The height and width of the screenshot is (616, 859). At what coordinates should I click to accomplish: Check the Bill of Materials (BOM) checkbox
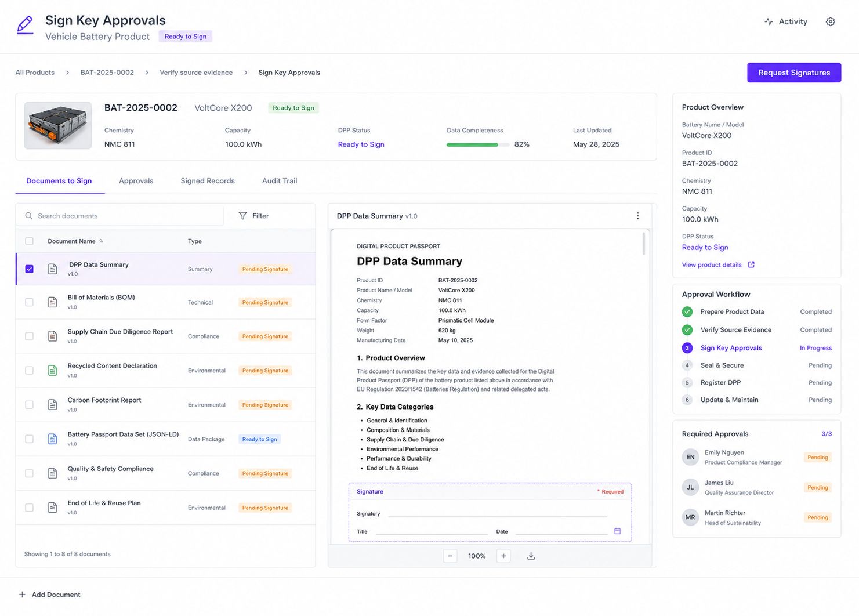pyautogui.click(x=29, y=302)
